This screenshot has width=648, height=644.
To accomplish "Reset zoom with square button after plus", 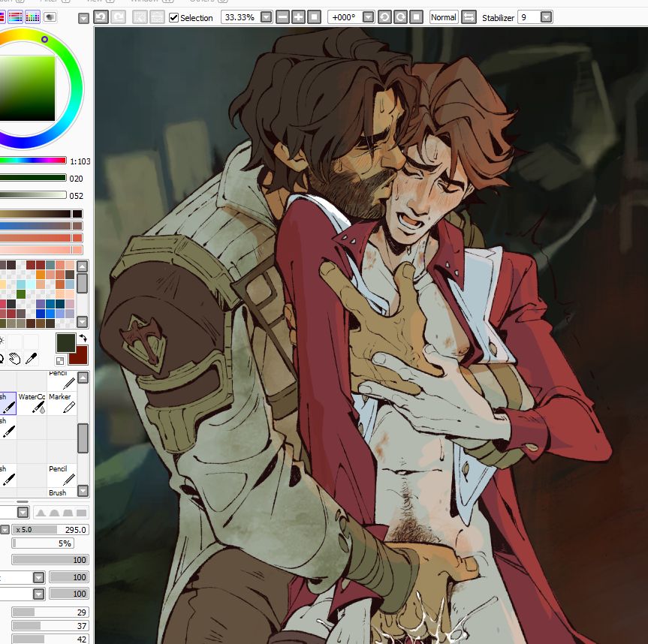I will tap(314, 17).
